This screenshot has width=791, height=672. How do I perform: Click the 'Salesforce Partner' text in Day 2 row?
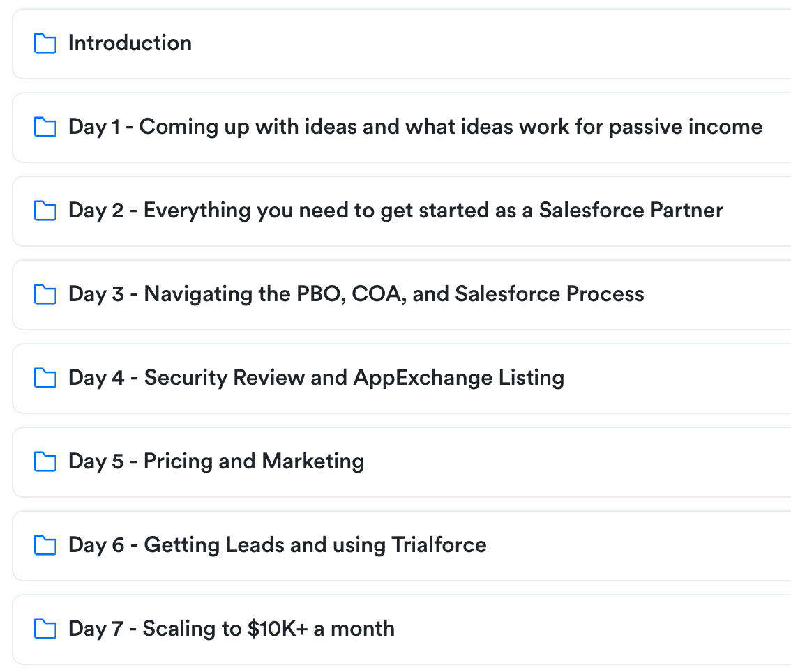pos(631,211)
